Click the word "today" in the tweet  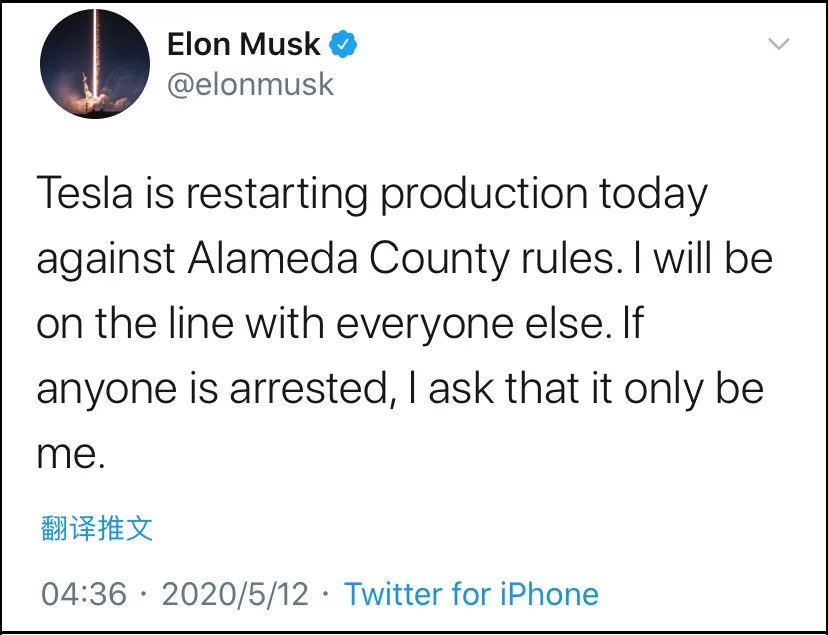[x=654, y=193]
